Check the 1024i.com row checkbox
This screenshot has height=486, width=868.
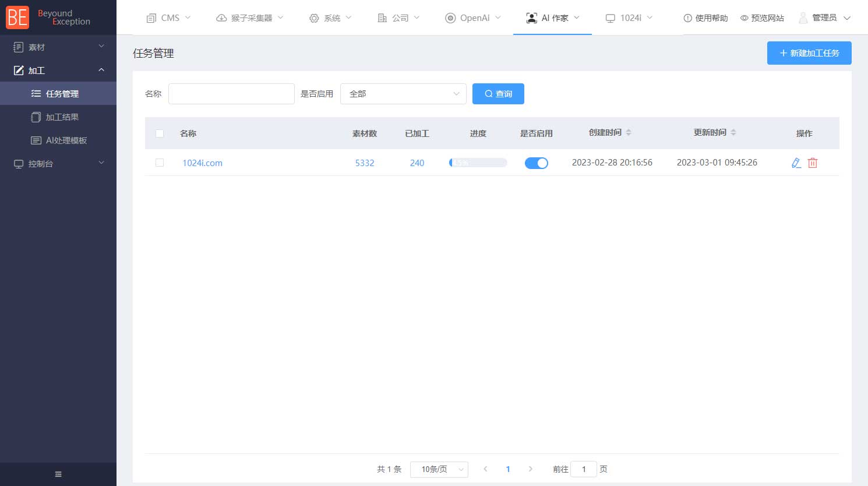160,163
